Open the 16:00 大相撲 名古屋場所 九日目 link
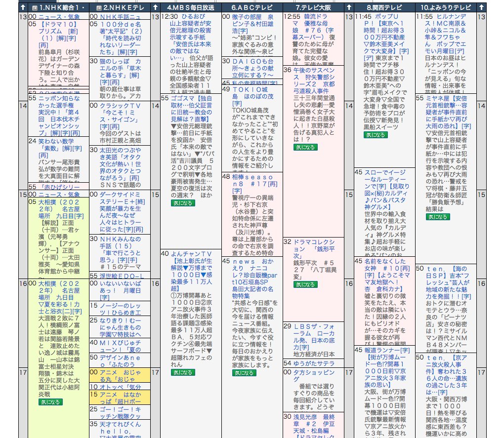The height and width of the screenshot is (438, 504). pyautogui.click(x=60, y=297)
